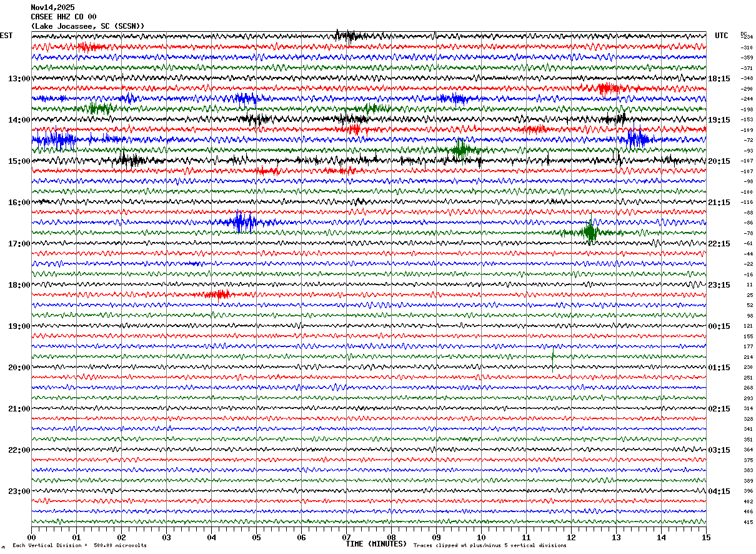Select the 20:00 EST hour label
The height and width of the screenshot is (554, 756).
(x=19, y=368)
